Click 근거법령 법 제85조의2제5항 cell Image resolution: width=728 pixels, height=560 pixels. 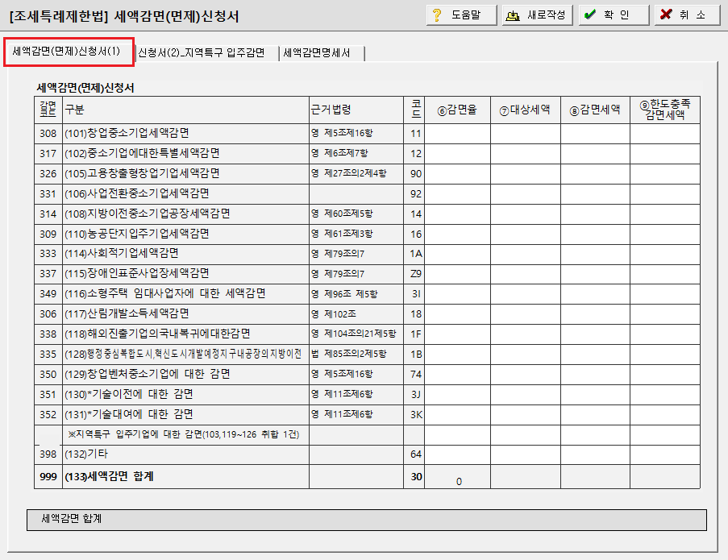coord(356,355)
